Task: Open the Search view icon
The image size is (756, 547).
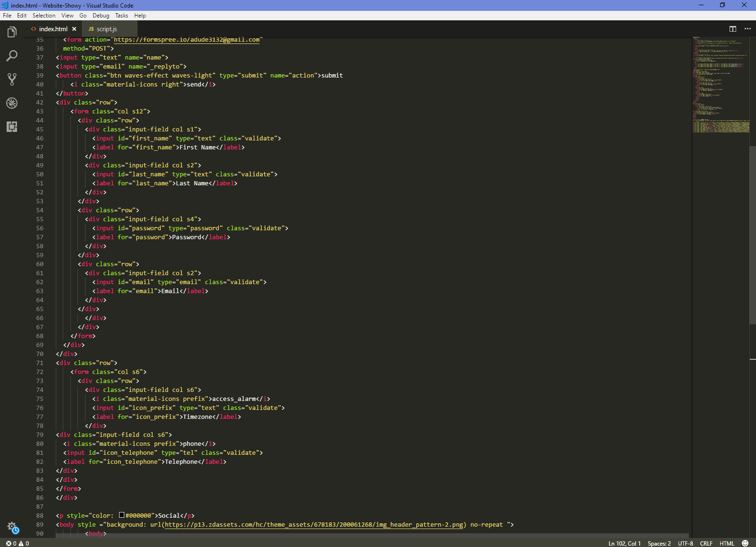Action: pos(12,56)
